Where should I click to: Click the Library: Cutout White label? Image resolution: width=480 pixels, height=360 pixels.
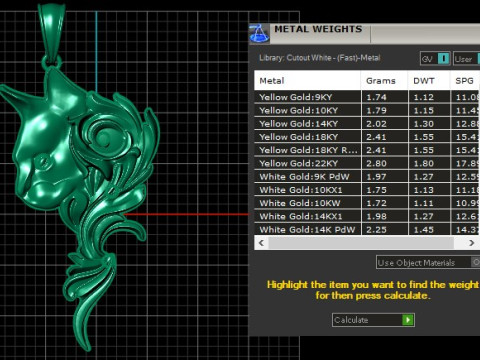(319, 58)
